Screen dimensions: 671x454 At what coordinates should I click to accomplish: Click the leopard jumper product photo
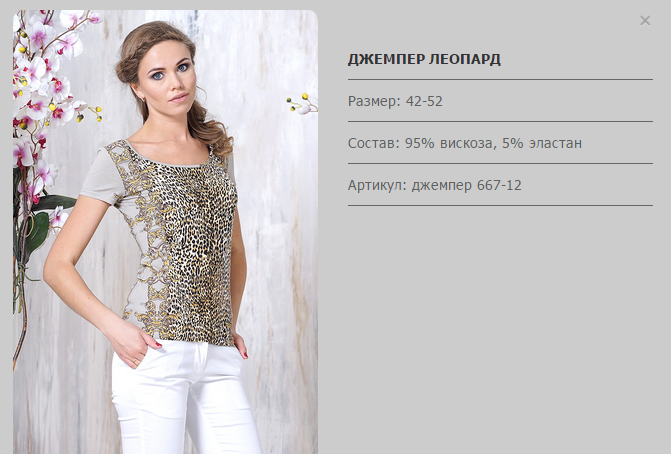pos(165,232)
